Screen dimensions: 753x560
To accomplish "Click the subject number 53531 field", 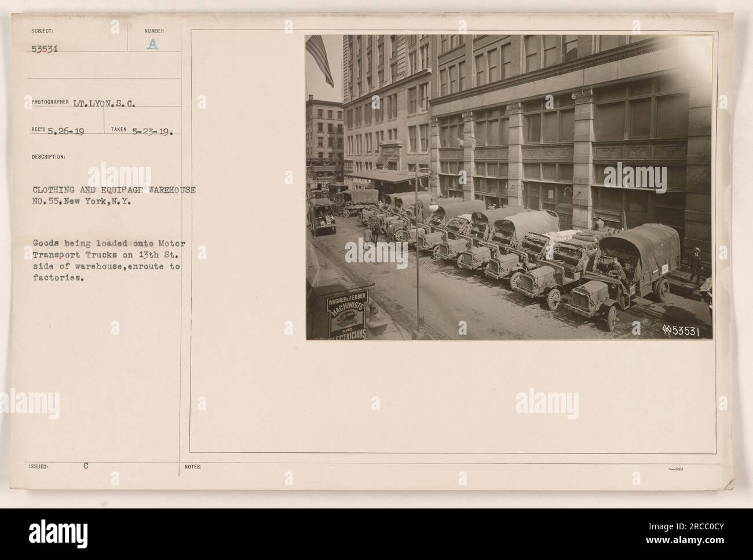I will (x=46, y=48).
